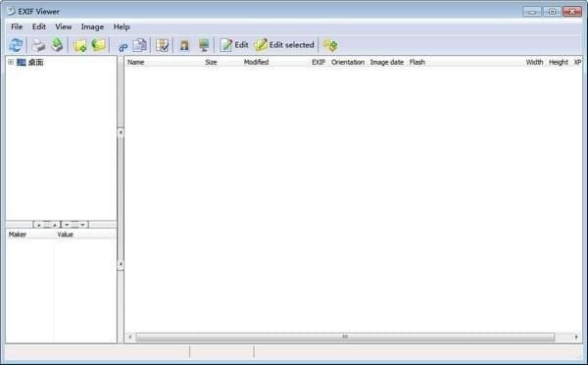This screenshot has height=365, width=588.
Task: Expand the 桌面 tree node plus box
Action: pyautogui.click(x=11, y=62)
